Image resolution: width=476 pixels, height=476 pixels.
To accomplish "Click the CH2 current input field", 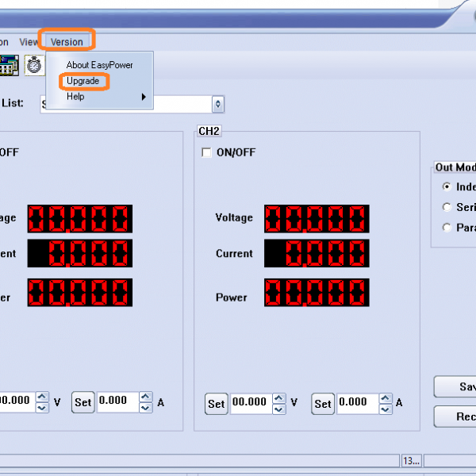I will (357, 402).
